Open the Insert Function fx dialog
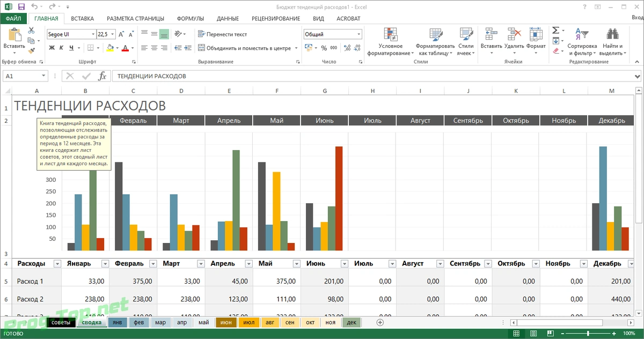This screenshot has height=339, width=644. tap(103, 76)
